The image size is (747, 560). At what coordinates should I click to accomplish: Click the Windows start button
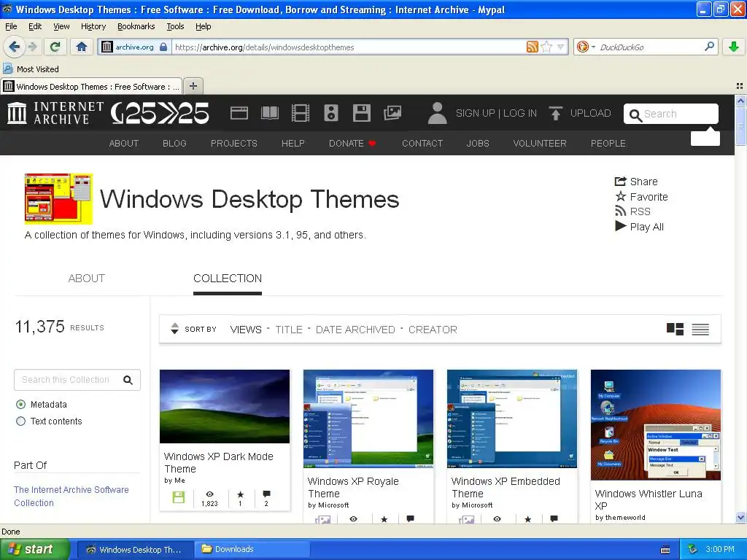point(35,549)
